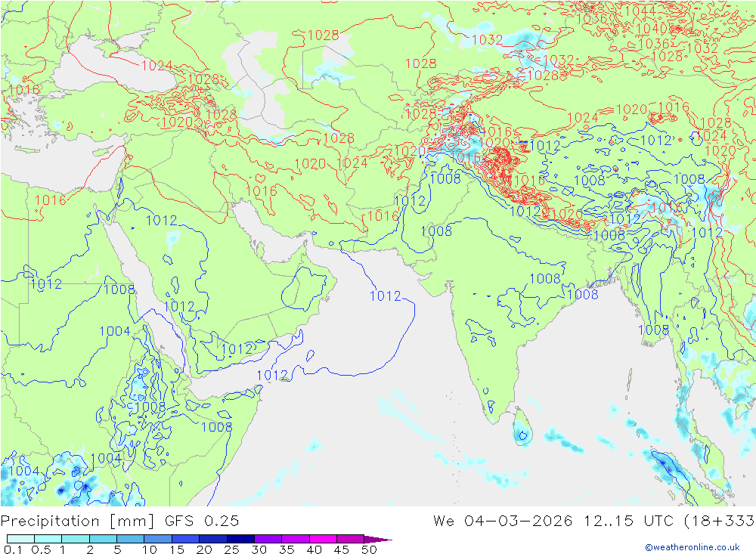
Task: Select legend swatch between 25 and 30
Action: tap(240, 539)
